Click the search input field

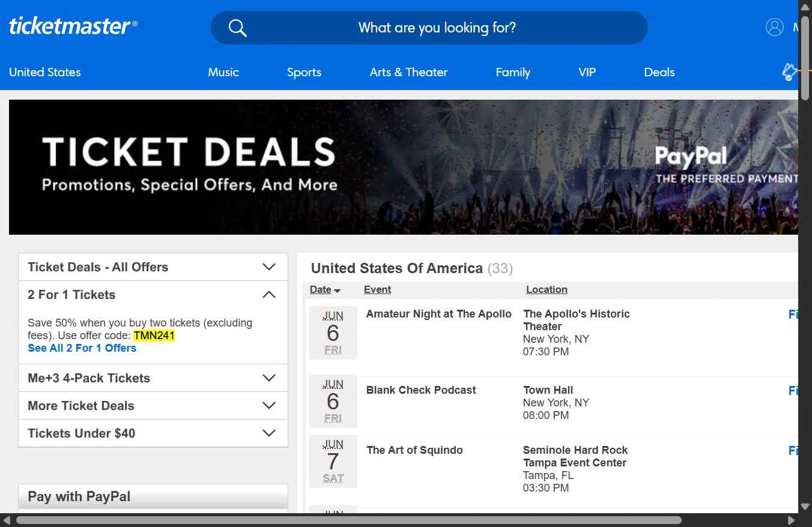(437, 28)
